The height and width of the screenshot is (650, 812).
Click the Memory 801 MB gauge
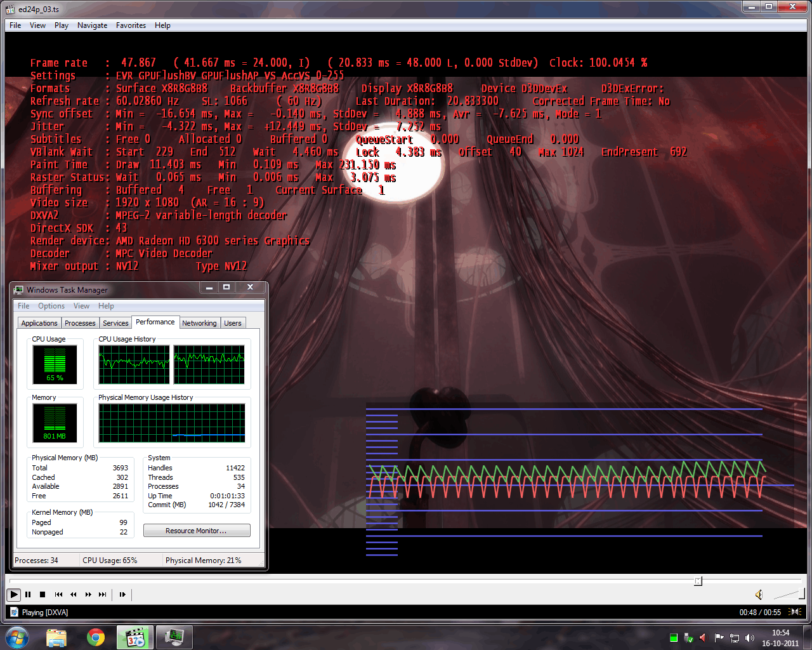click(55, 423)
